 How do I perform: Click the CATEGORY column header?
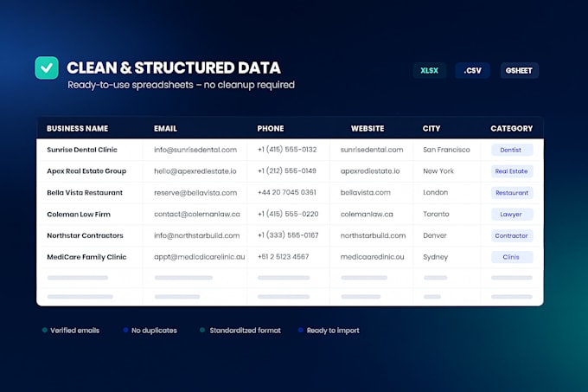(x=512, y=128)
